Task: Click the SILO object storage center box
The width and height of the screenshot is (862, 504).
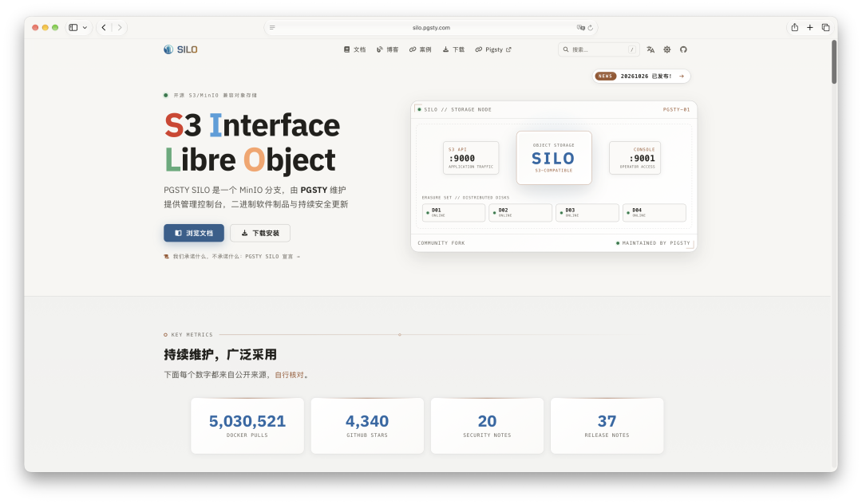Action: pyautogui.click(x=554, y=158)
